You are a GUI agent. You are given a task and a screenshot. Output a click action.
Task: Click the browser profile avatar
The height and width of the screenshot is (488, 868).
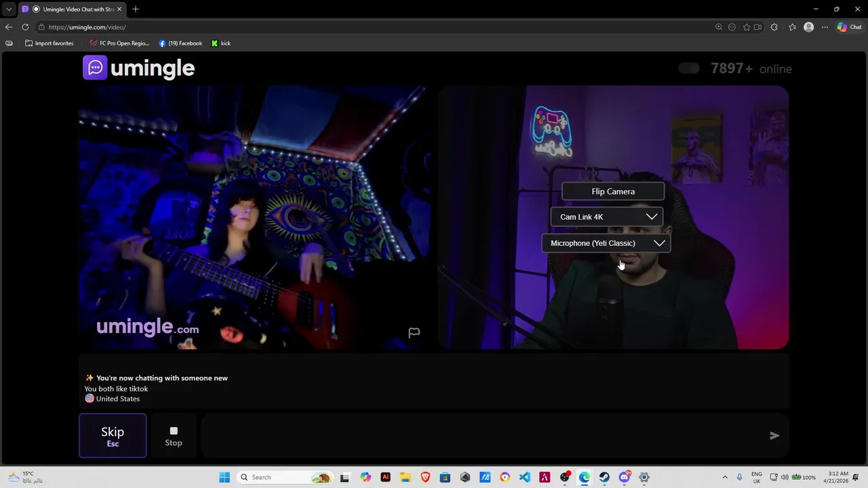pos(808,27)
